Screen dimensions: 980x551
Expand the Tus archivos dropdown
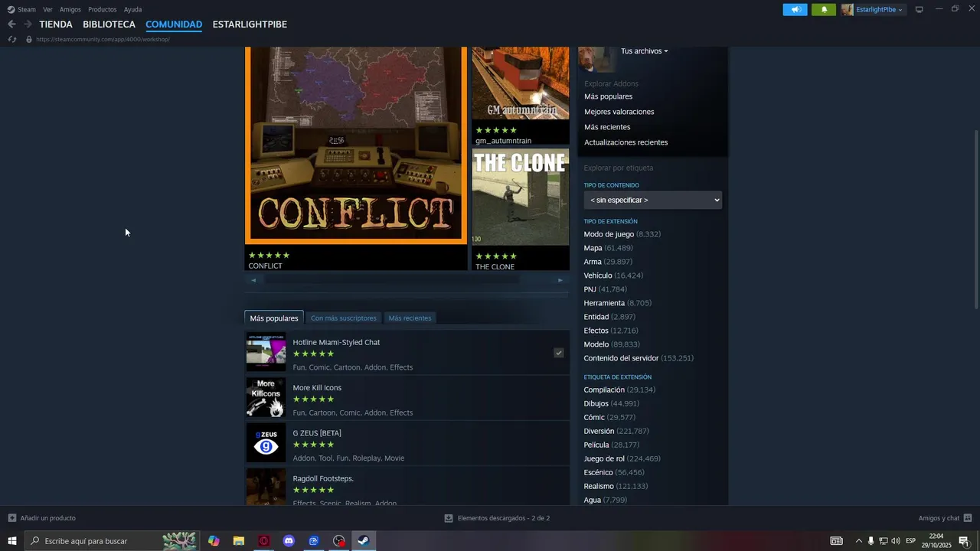point(644,51)
